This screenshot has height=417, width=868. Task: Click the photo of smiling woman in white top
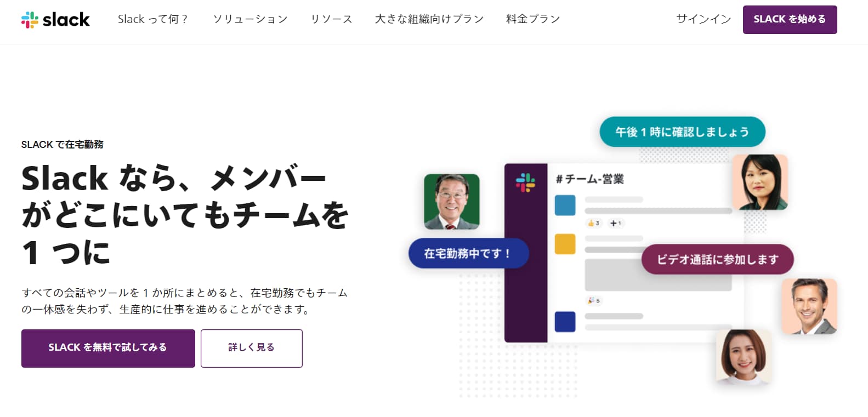coord(744,357)
